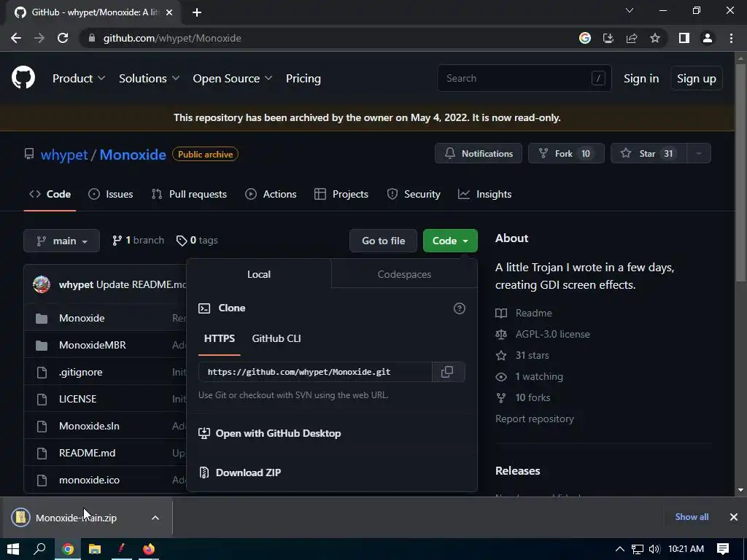The image size is (747, 560).
Task: Click the Go to file button
Action: [383, 241]
